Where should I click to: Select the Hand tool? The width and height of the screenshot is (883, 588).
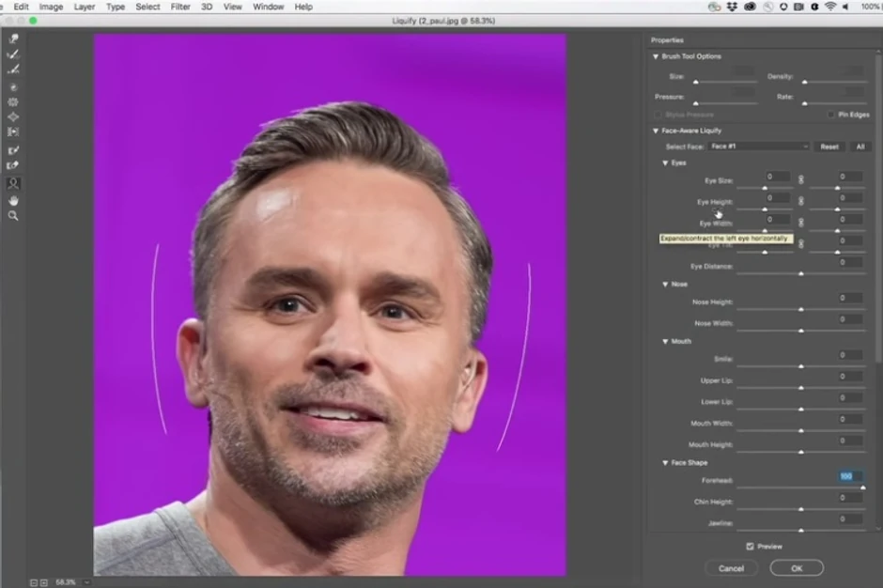(13, 200)
